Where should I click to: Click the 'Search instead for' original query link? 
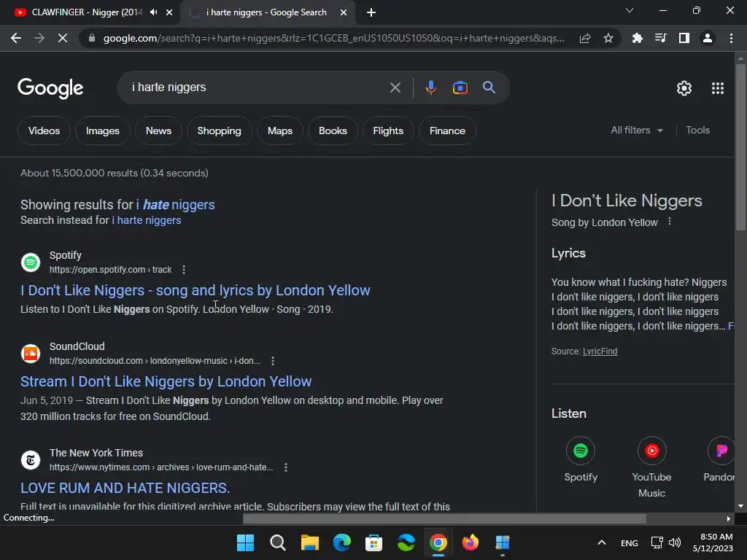146,220
